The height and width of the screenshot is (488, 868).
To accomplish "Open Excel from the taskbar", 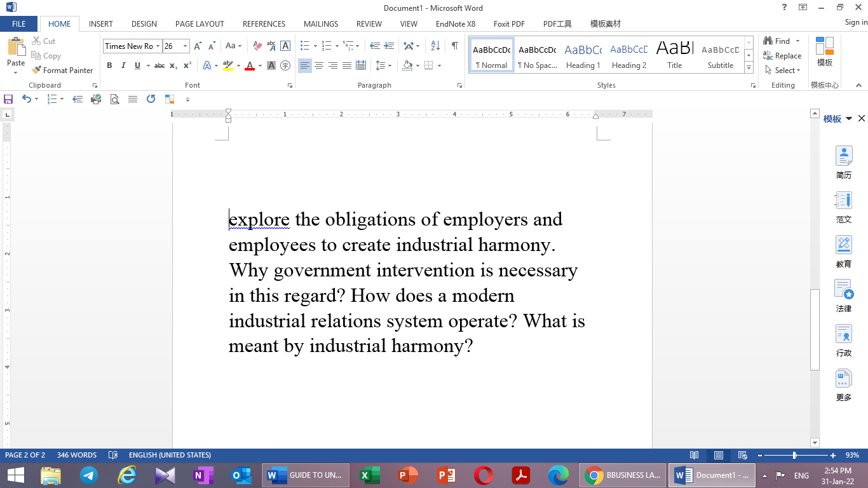I will click(369, 475).
